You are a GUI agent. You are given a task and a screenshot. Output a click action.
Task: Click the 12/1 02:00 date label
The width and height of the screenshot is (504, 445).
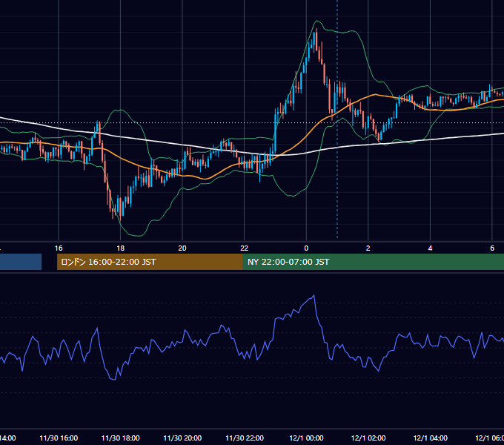[368, 438]
